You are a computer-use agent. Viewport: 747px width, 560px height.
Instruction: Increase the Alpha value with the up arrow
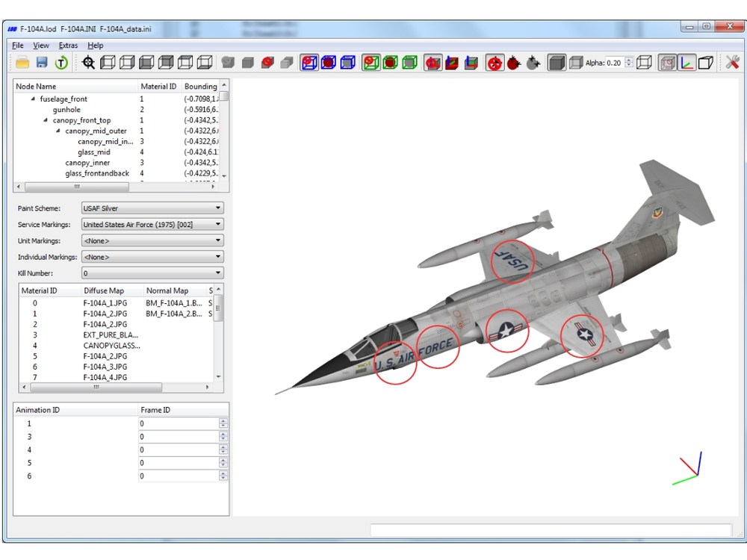coord(629,60)
